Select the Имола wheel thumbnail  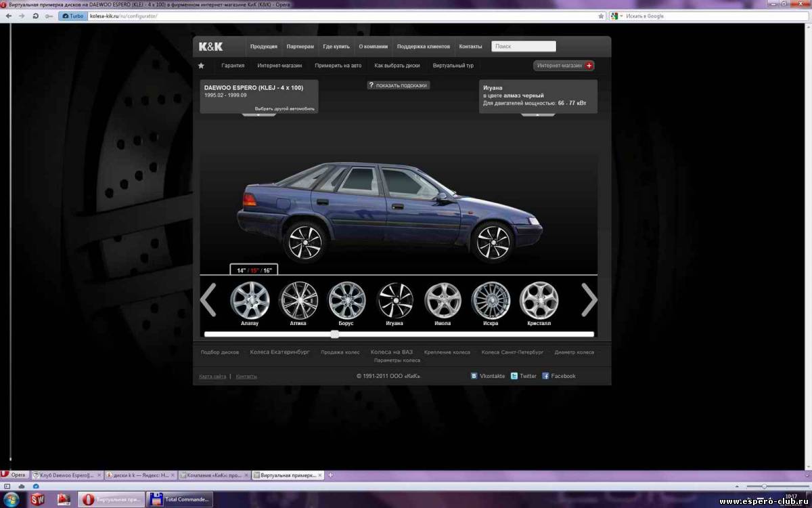click(x=443, y=301)
